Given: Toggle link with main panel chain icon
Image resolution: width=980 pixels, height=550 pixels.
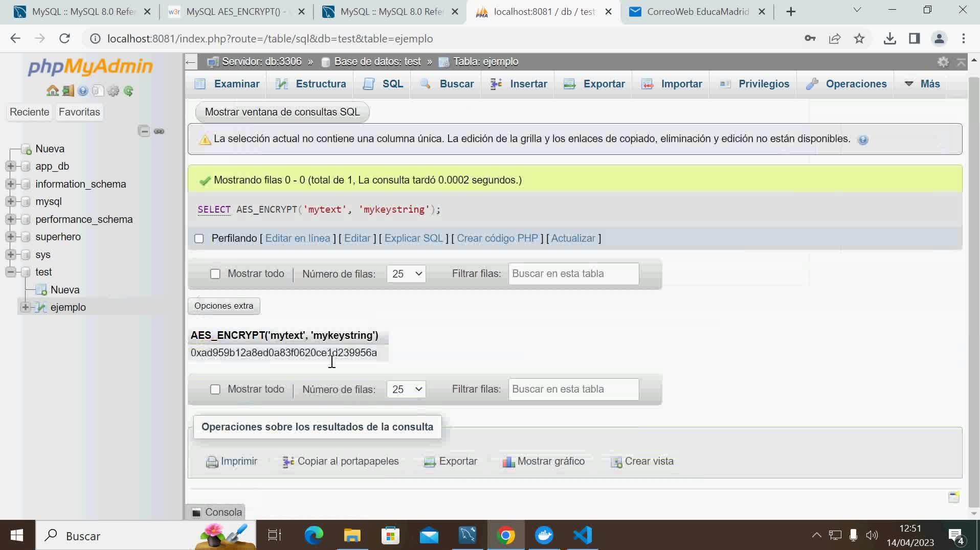Looking at the screenshot, I should pos(159,131).
